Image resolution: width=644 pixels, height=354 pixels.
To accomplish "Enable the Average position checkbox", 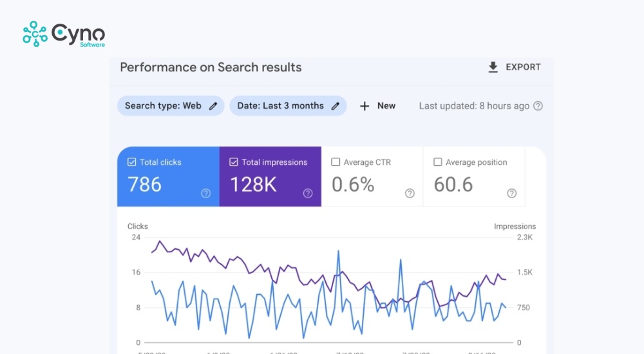I will click(438, 162).
